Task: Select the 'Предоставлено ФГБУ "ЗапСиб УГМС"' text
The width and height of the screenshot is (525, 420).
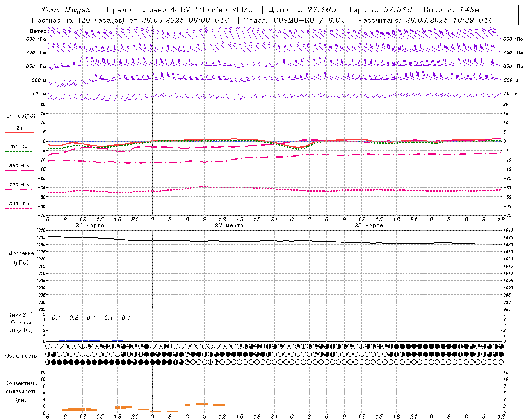Action: (182, 10)
